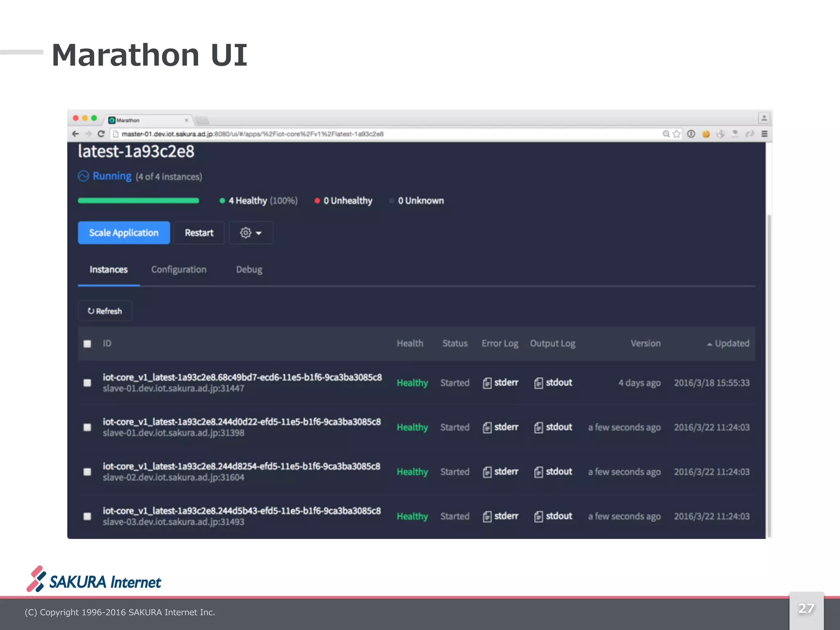Click the Error Log column header
The image size is (840, 630).
coord(500,343)
